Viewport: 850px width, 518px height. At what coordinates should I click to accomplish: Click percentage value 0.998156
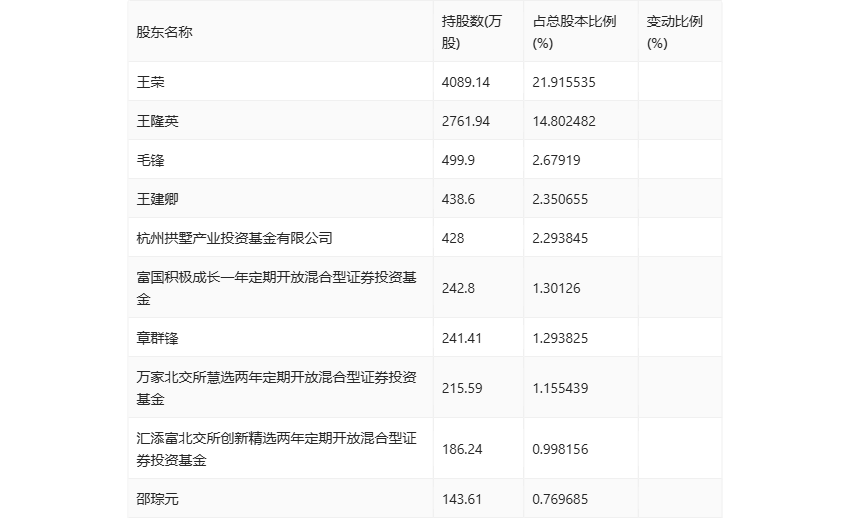[560, 449]
